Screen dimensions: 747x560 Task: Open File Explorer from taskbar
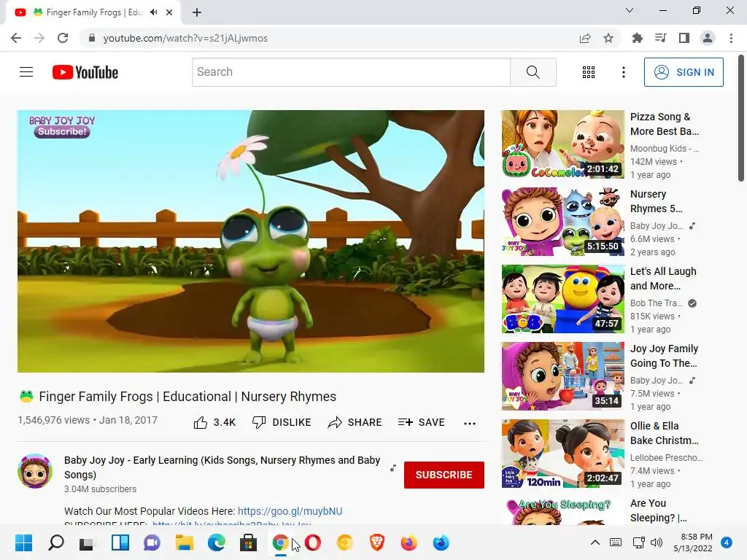[x=185, y=542]
